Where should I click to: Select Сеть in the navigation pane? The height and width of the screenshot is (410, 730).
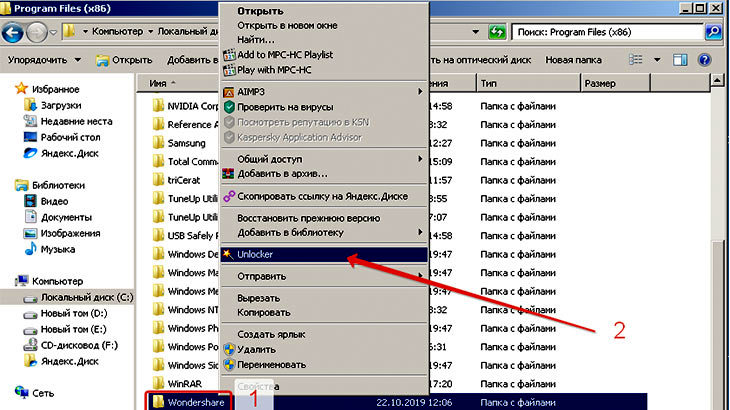pos(34,393)
